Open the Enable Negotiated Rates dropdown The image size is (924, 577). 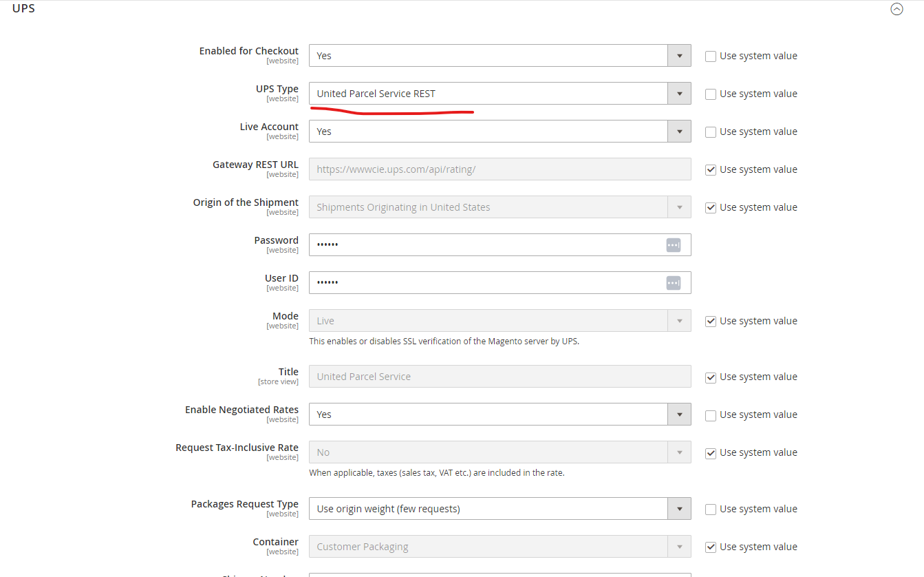click(679, 414)
